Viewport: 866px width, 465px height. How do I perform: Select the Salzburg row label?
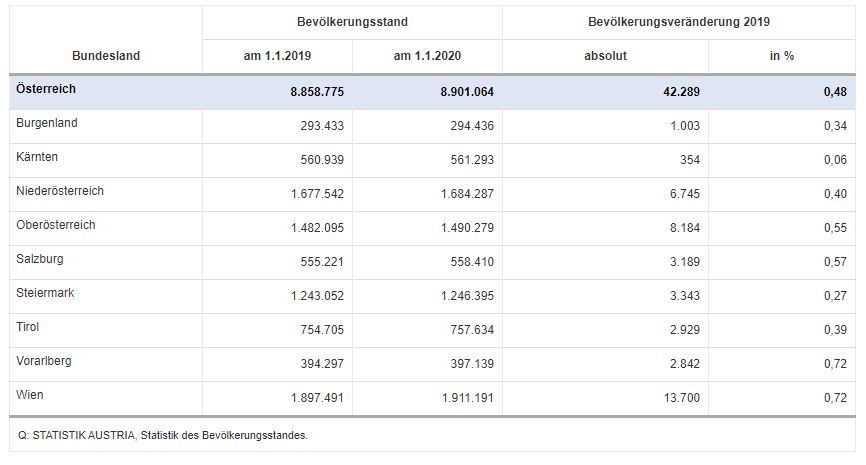pyautogui.click(x=41, y=259)
